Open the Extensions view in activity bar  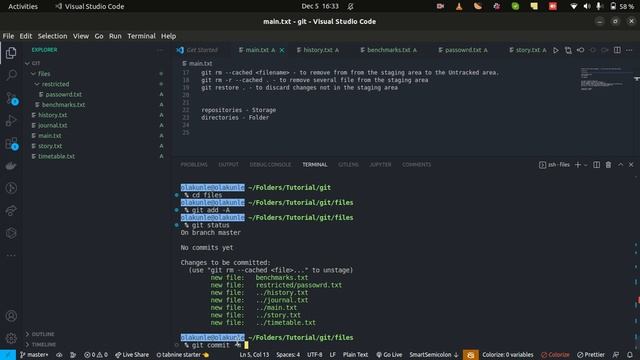pos(11,143)
